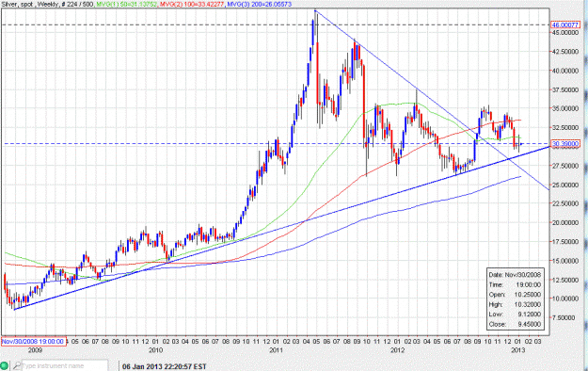The height and width of the screenshot is (371, 588).
Task: Click the 35.00000 price axis label
Action: (565, 108)
